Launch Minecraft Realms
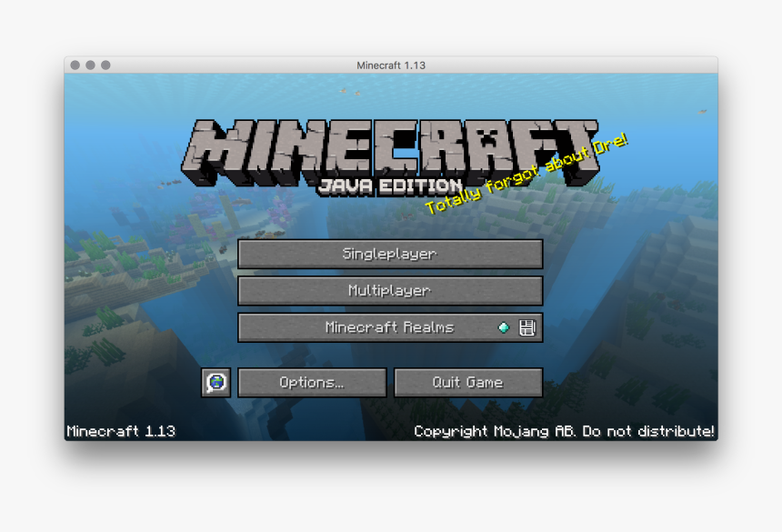Screen dimensions: 782x532 coord(390,327)
